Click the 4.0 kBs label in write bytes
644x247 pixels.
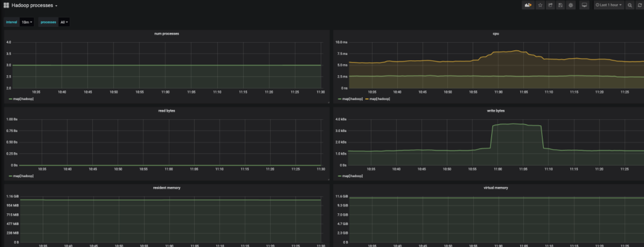341,119
